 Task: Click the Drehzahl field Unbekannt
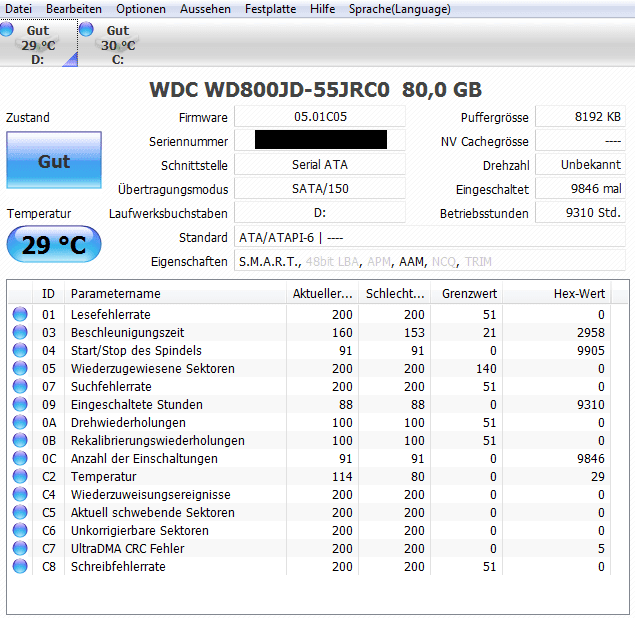[x=580, y=164]
